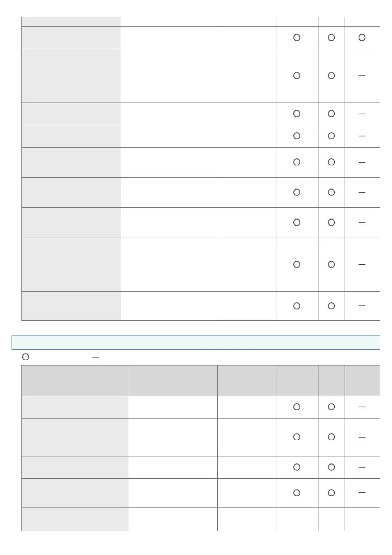Click the legend dash symbol below the blue bar
This screenshot has height=555, width=392.
96,357
